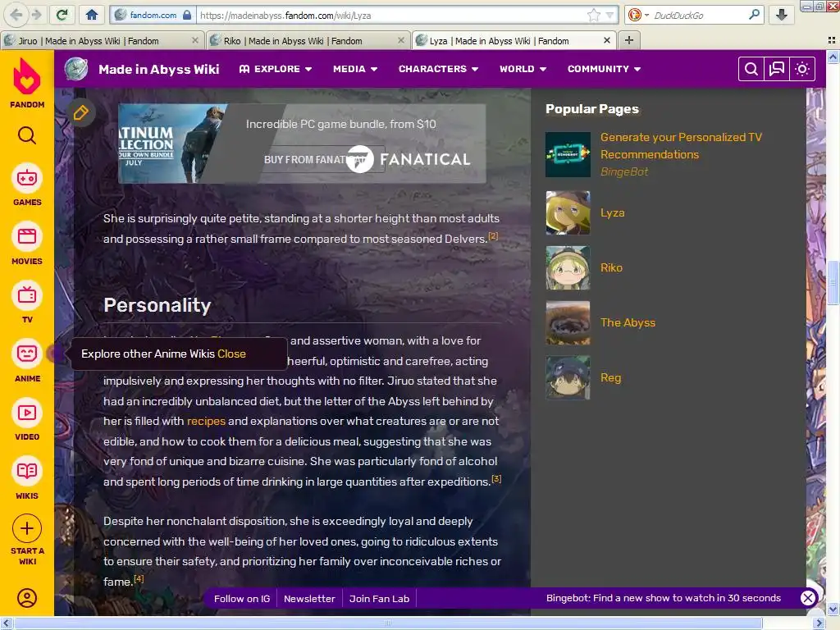Open The Abyss popular page link

(x=628, y=322)
